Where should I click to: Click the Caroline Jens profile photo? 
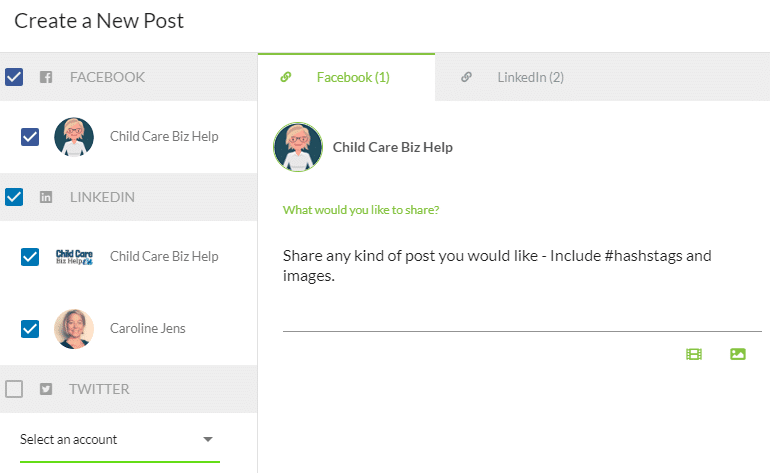[x=74, y=329]
